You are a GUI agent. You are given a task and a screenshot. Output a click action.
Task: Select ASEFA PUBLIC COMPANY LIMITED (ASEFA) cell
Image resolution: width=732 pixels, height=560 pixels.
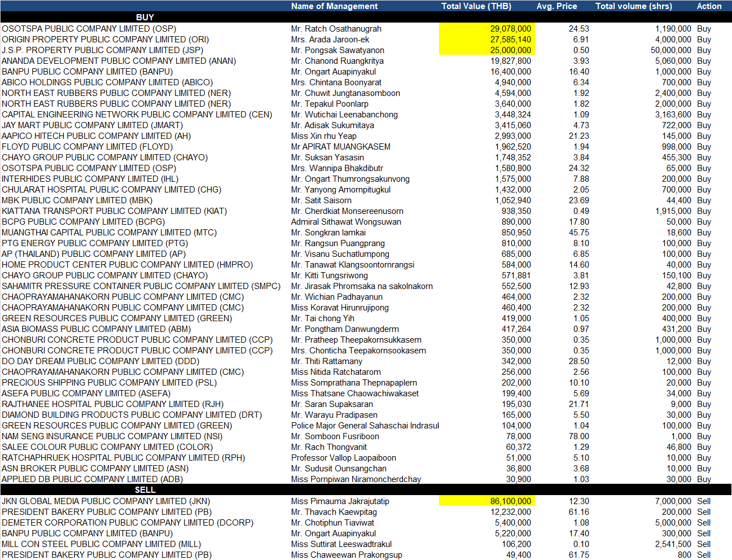pos(86,393)
